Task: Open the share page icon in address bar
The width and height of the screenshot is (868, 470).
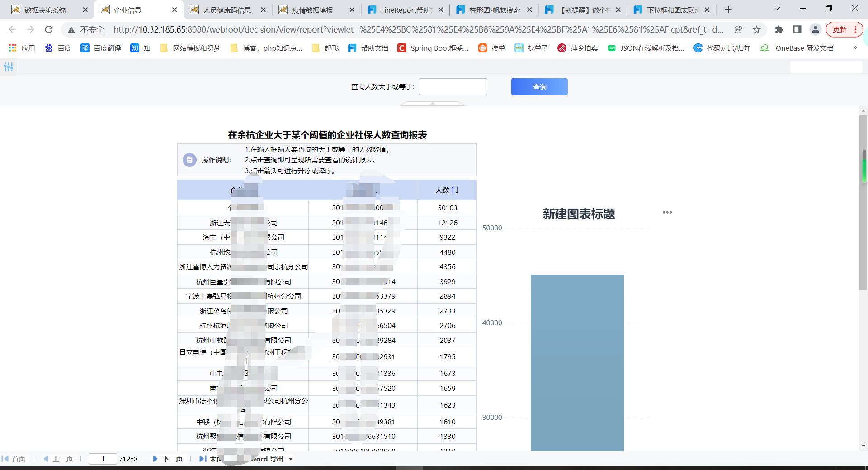Action: pyautogui.click(x=738, y=29)
